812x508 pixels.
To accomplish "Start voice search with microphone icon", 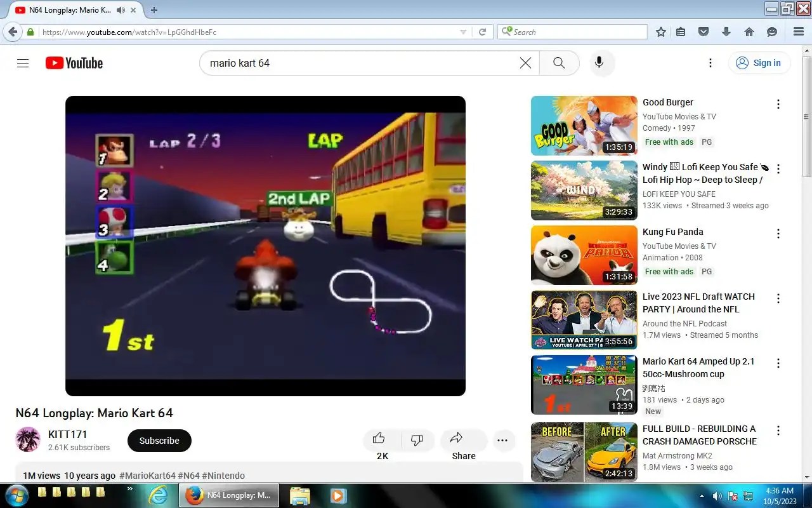I will click(x=599, y=63).
